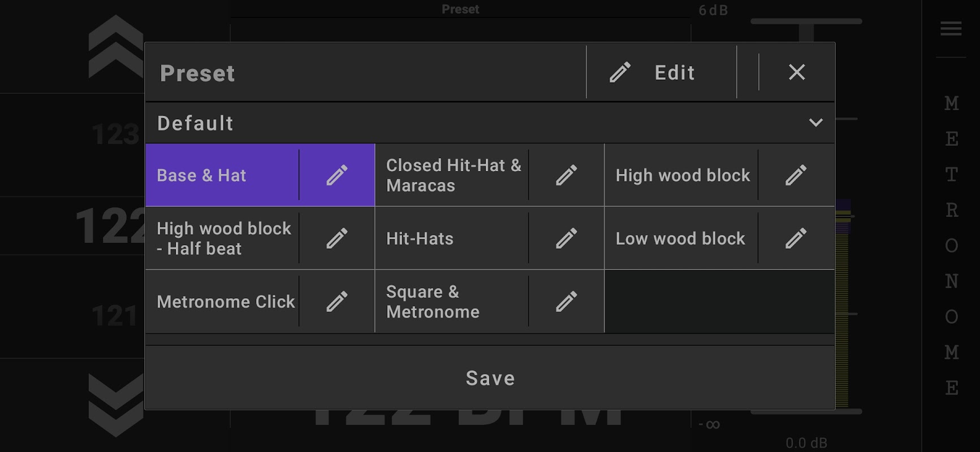Edit High wood block - Half beat preset
980x452 pixels.
pyautogui.click(x=337, y=238)
